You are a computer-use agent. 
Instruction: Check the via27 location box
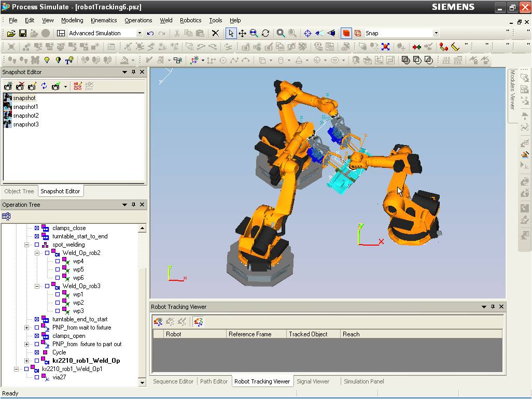37,377
